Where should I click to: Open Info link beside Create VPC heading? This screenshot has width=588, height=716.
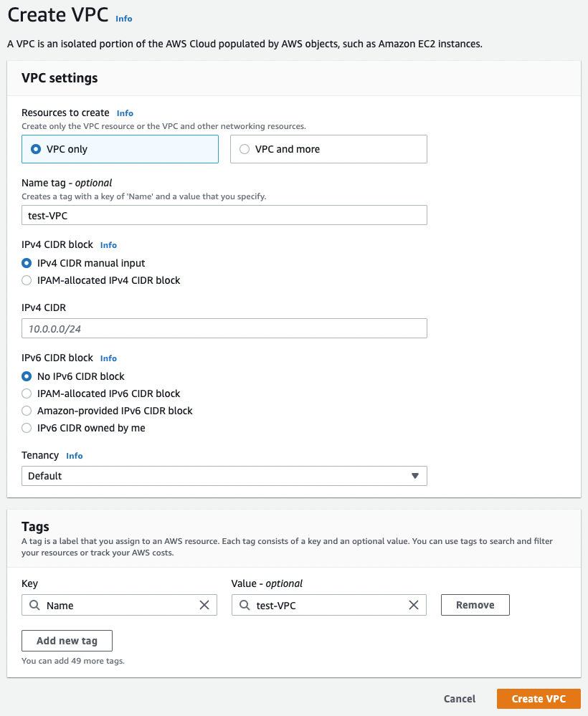[x=124, y=19]
